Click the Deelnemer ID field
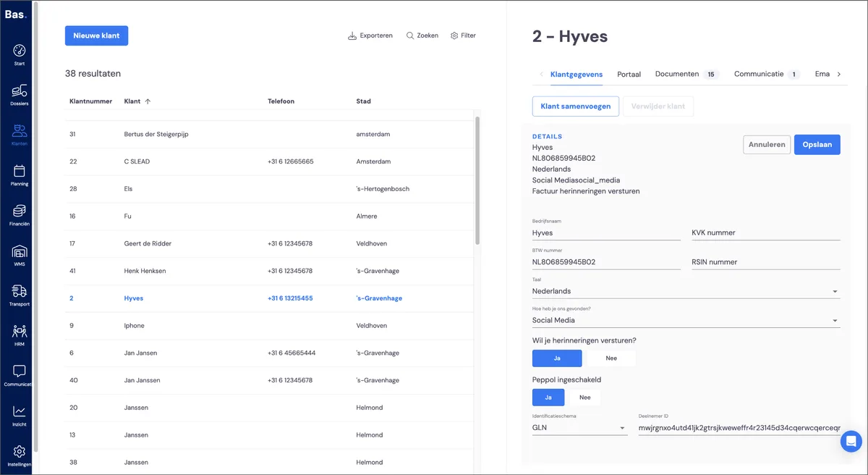This screenshot has height=475, width=868. pyautogui.click(x=739, y=428)
